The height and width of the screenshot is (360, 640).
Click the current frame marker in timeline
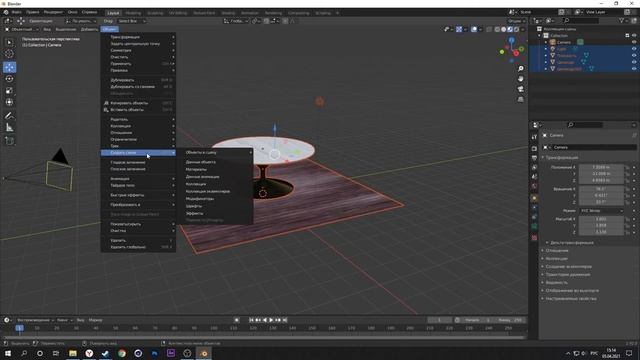coord(19,328)
